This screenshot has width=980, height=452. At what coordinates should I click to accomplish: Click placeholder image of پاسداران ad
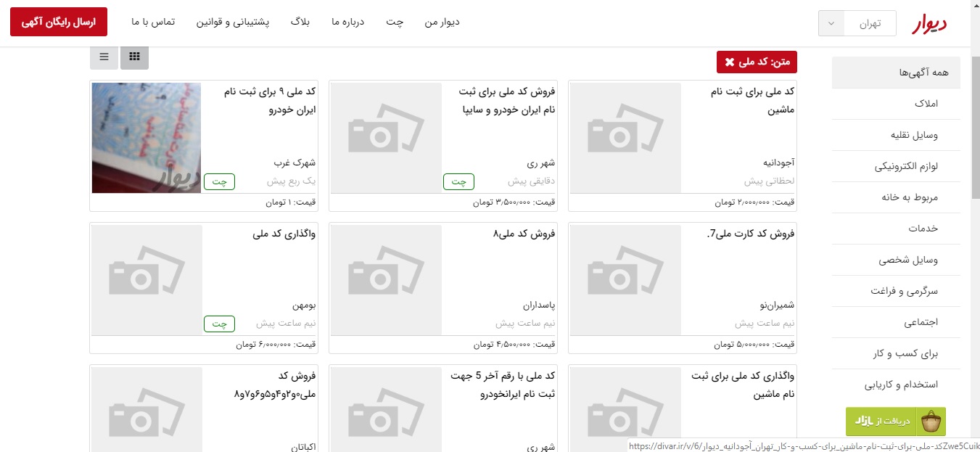click(x=386, y=280)
